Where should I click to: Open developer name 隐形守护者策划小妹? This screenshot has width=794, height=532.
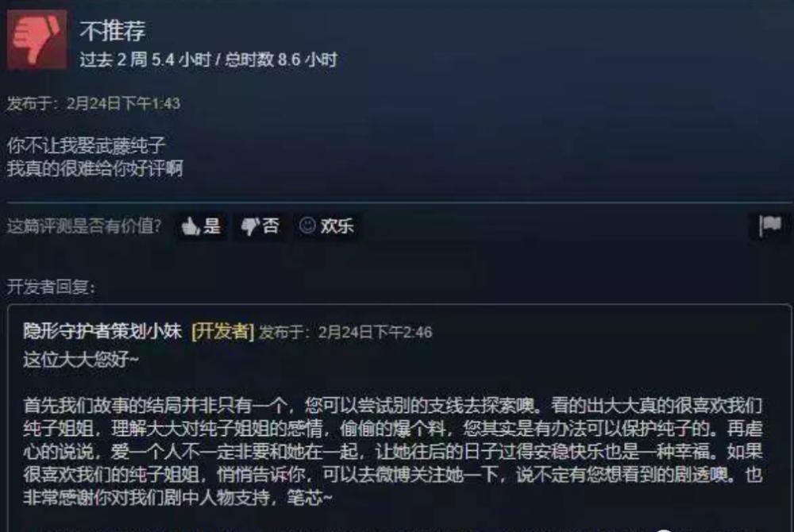click(x=102, y=332)
